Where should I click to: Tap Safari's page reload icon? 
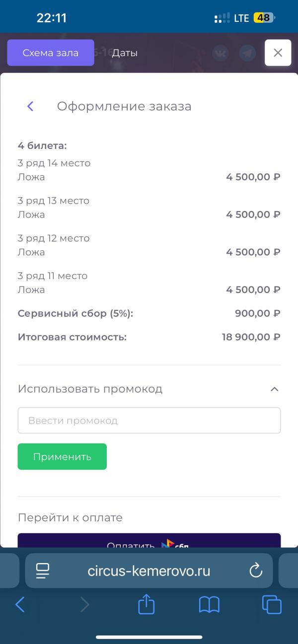[x=256, y=571]
